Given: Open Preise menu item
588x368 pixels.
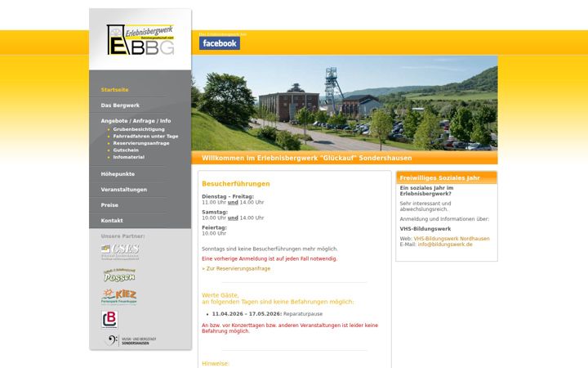Looking at the screenshot, I should coord(109,205).
